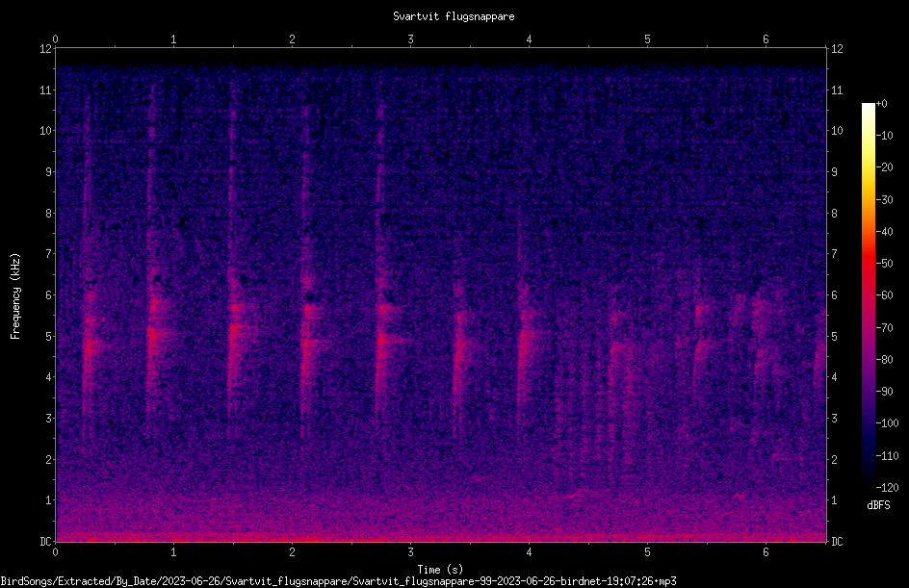Click the file path text at the bottom
This screenshot has width=909, height=588.
[x=338, y=581]
